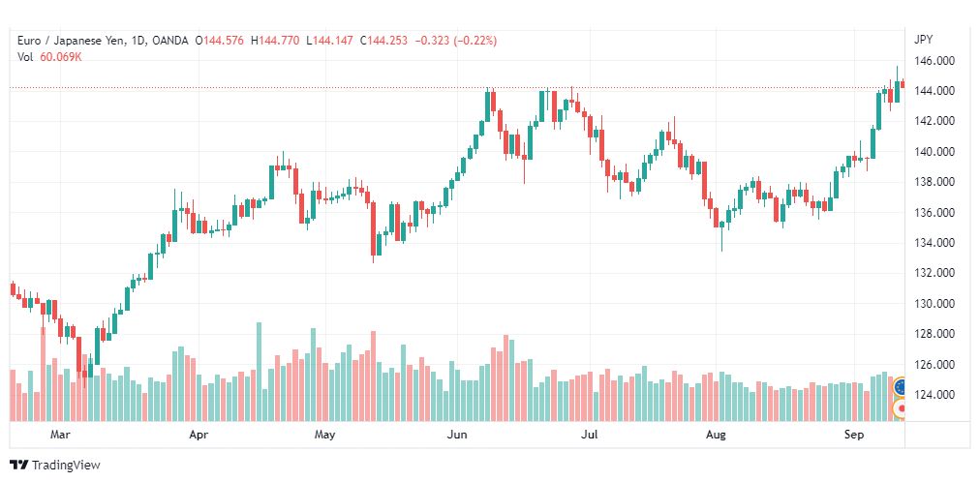Click the Jun label on time axis

pos(456,435)
